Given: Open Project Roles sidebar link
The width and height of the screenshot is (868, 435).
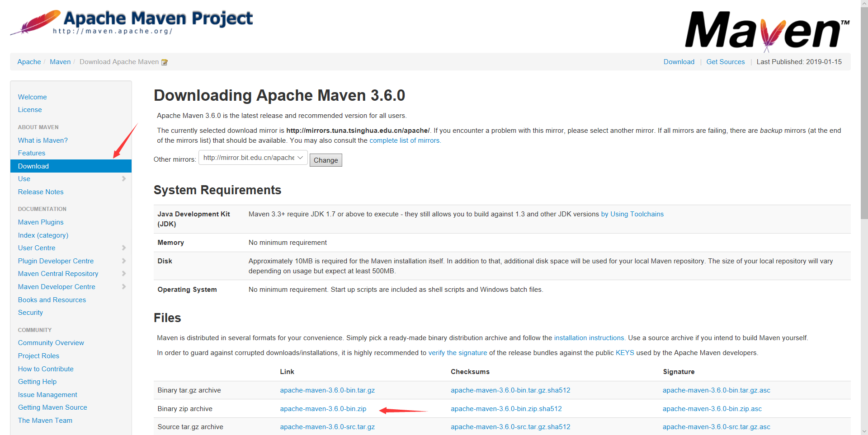Looking at the screenshot, I should (38, 356).
